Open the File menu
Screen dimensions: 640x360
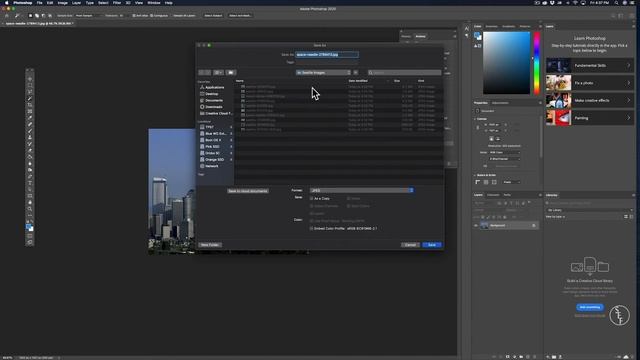point(39,3)
